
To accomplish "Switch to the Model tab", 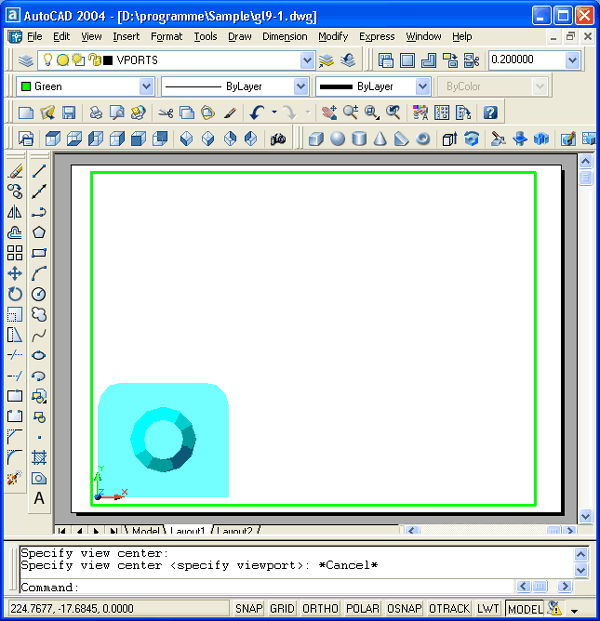I will [x=145, y=531].
